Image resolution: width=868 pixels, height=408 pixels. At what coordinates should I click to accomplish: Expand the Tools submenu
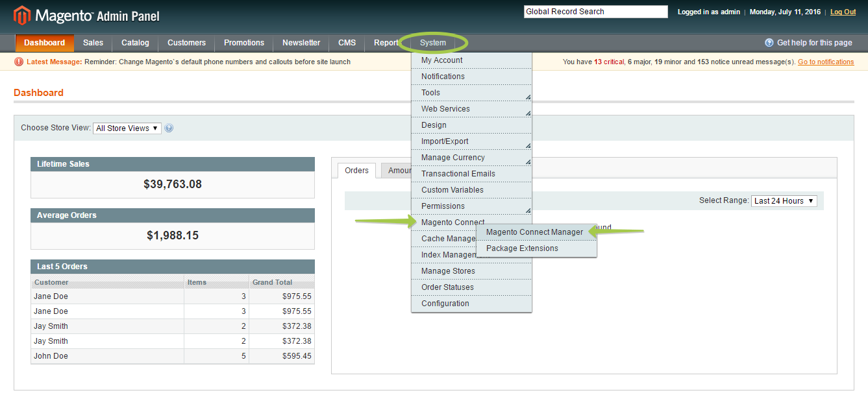click(471, 93)
